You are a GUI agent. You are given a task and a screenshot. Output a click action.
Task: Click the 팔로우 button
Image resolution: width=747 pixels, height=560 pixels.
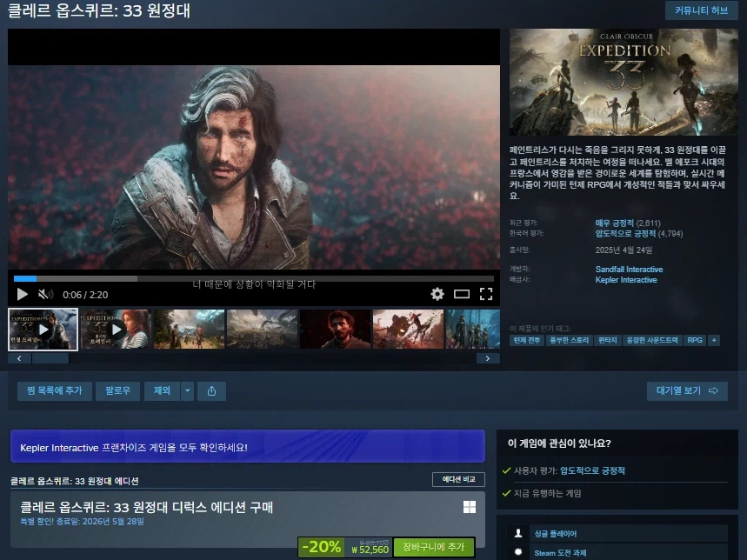117,390
